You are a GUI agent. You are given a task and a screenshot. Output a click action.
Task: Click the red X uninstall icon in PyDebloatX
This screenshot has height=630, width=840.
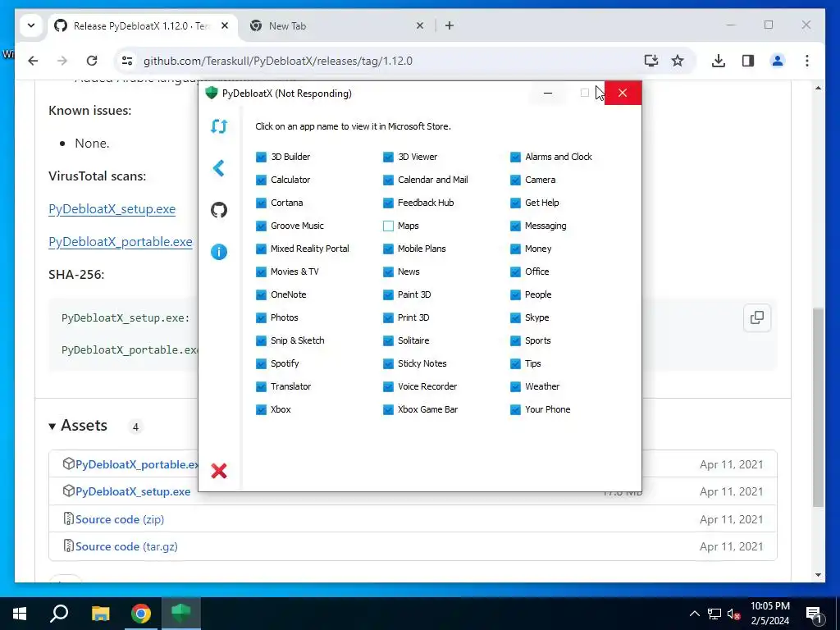218,471
